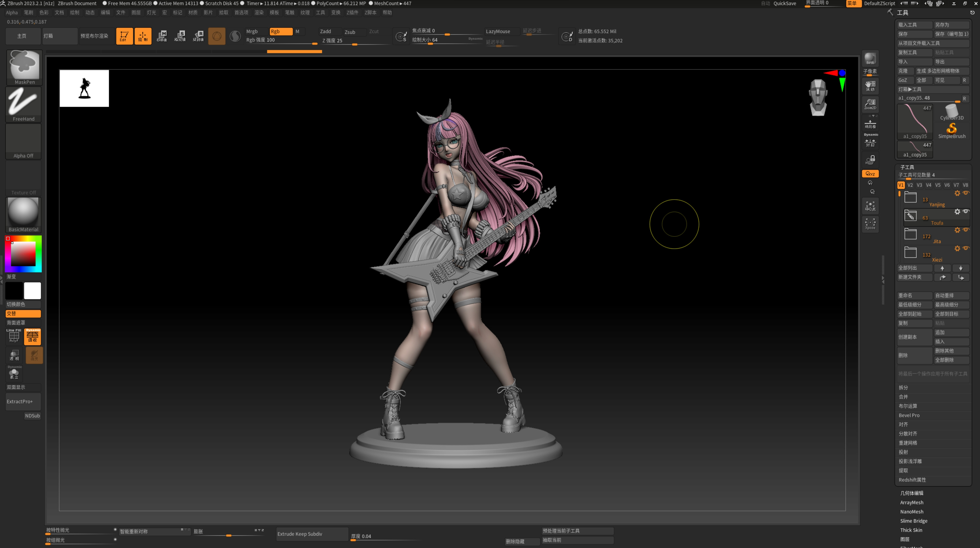Expand the Bevel Pro subsection
This screenshot has height=548, width=980.
click(909, 415)
